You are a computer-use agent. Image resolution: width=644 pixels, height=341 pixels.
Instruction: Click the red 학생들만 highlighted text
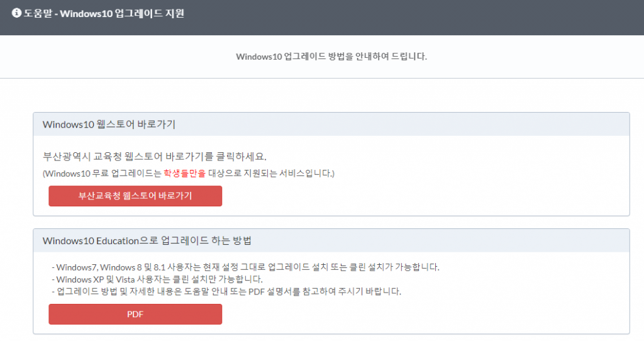180,173
